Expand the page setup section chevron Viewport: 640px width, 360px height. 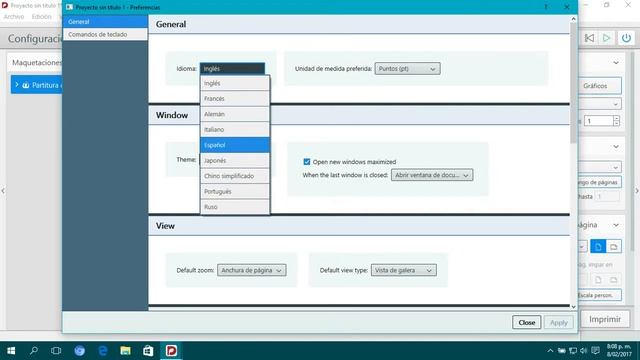tap(616, 225)
